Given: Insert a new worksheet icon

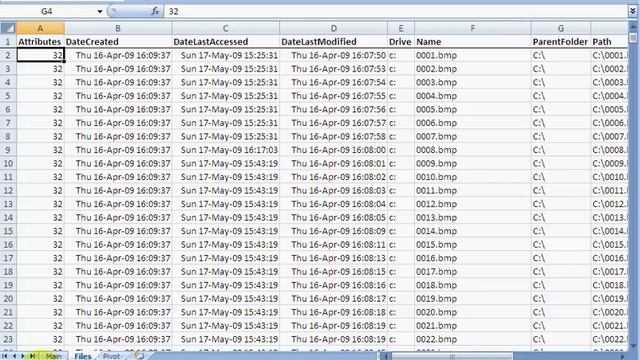Looking at the screenshot, I should (140, 356).
